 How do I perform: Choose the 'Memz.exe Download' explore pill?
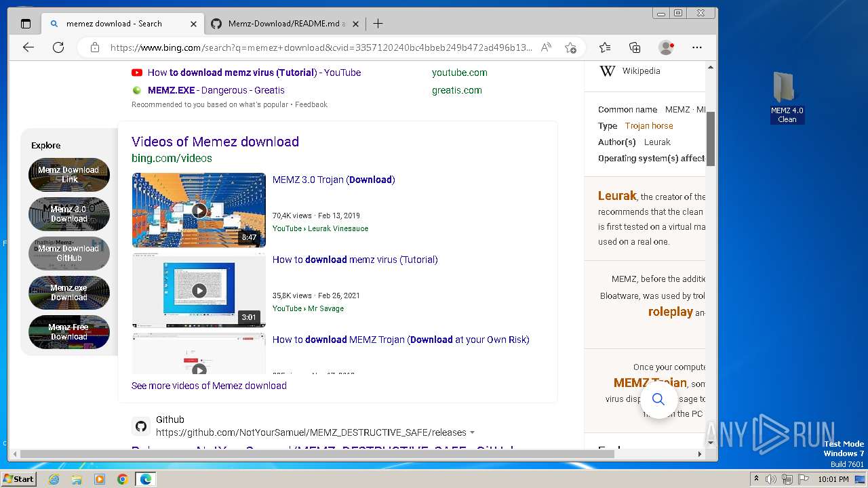(x=69, y=293)
